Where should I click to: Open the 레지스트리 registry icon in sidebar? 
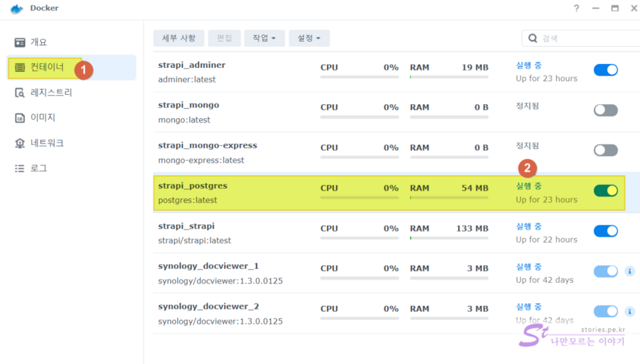point(20,93)
